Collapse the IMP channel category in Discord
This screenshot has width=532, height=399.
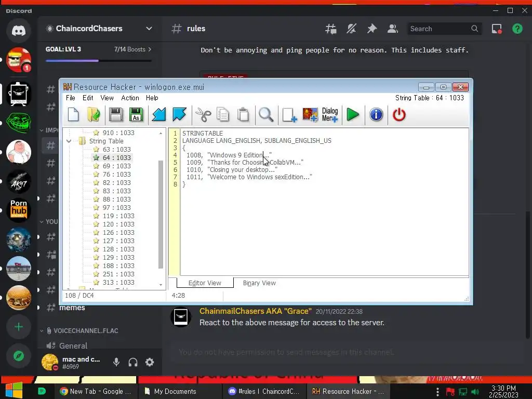pyautogui.click(x=42, y=130)
